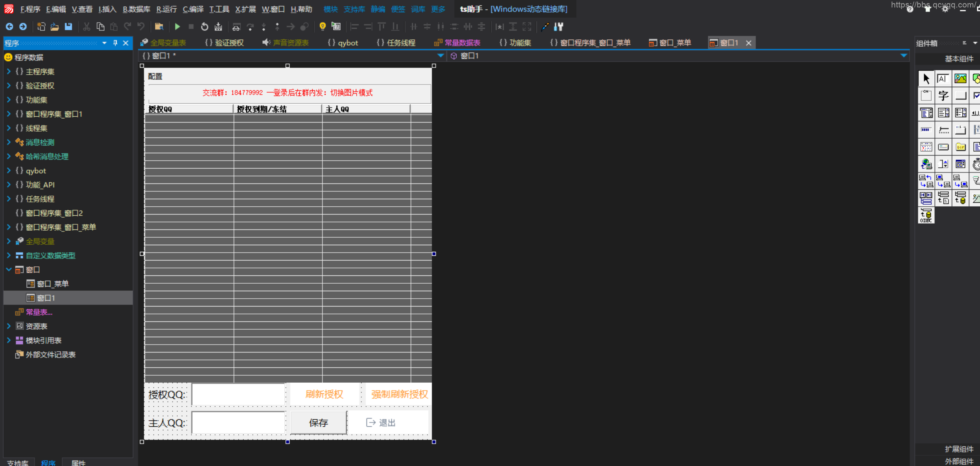This screenshot has width=980, height=466.
Task: Select the tab control component icon
Action: tap(960, 130)
